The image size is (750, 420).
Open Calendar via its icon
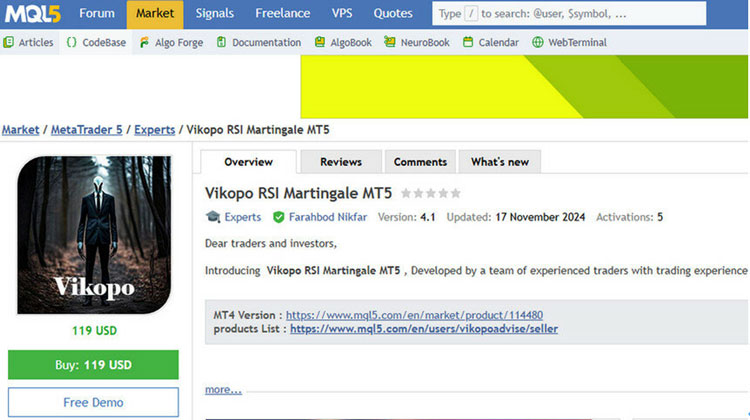click(x=468, y=43)
